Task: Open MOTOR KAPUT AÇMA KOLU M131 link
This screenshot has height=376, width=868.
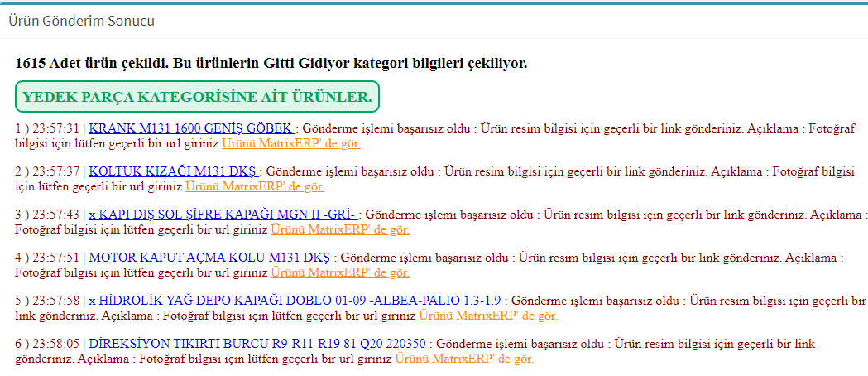Action: (210, 258)
